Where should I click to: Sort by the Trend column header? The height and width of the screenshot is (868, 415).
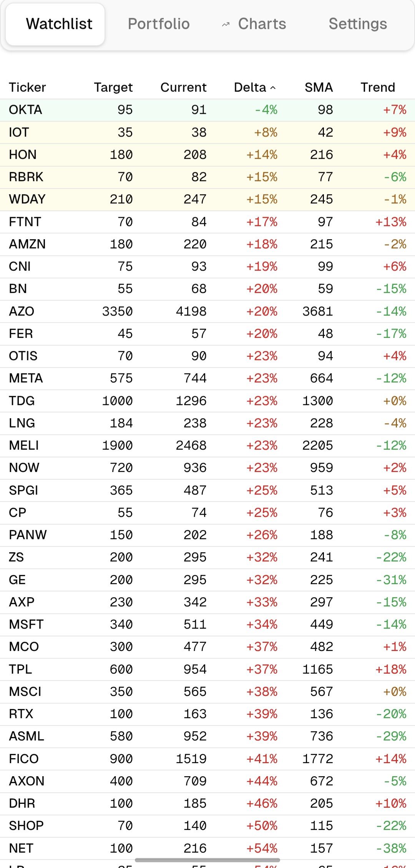(x=377, y=88)
